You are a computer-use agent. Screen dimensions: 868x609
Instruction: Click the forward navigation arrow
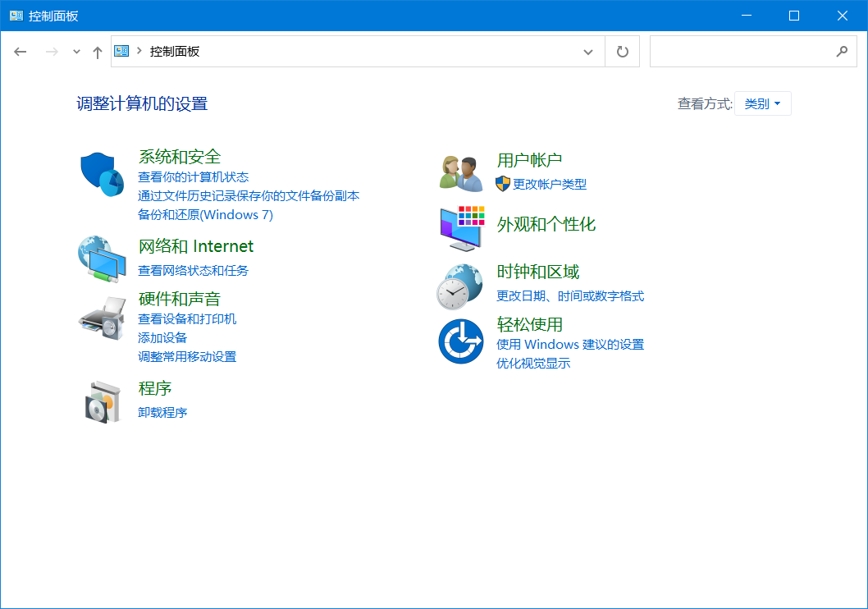coord(52,52)
